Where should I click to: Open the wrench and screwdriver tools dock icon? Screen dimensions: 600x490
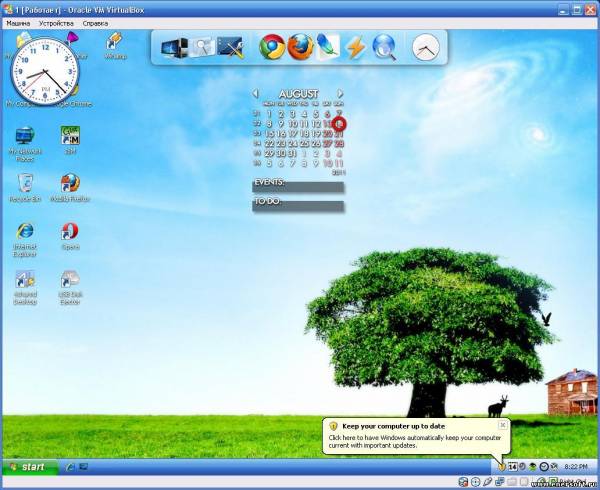(x=230, y=47)
